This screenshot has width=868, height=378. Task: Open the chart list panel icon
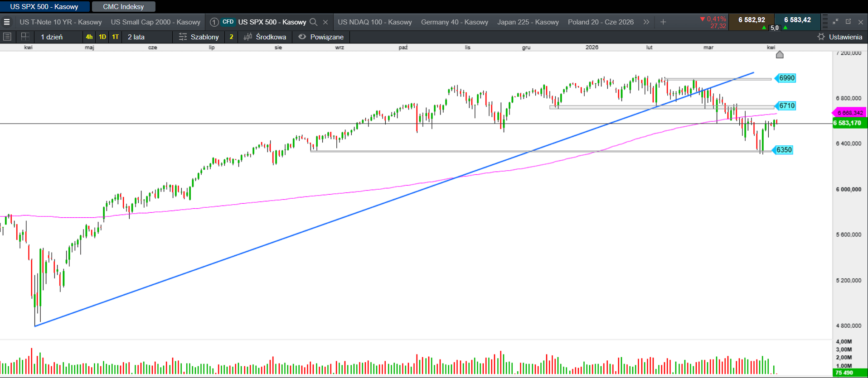pyautogui.click(x=7, y=37)
